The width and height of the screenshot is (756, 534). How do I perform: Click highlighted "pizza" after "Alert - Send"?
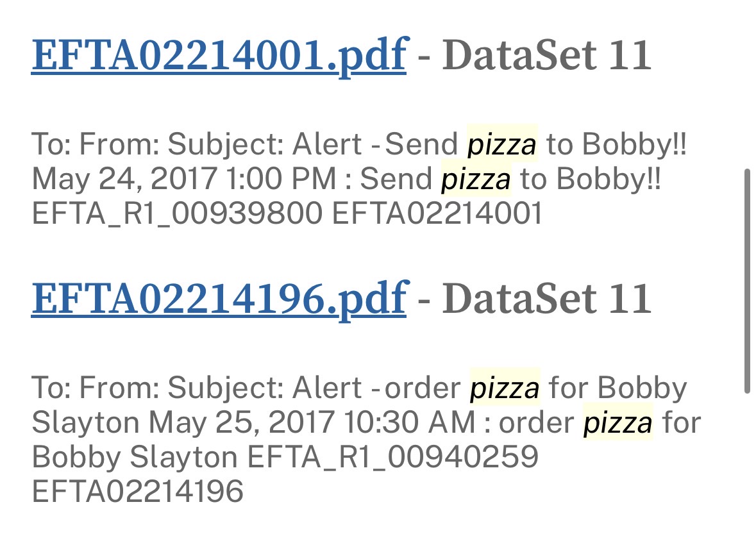502,146
